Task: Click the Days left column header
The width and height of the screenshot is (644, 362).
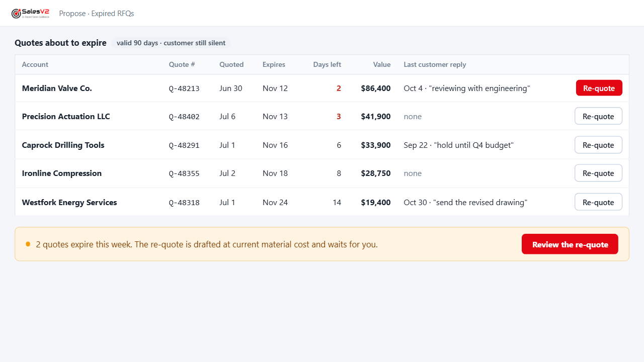Action: point(327,64)
